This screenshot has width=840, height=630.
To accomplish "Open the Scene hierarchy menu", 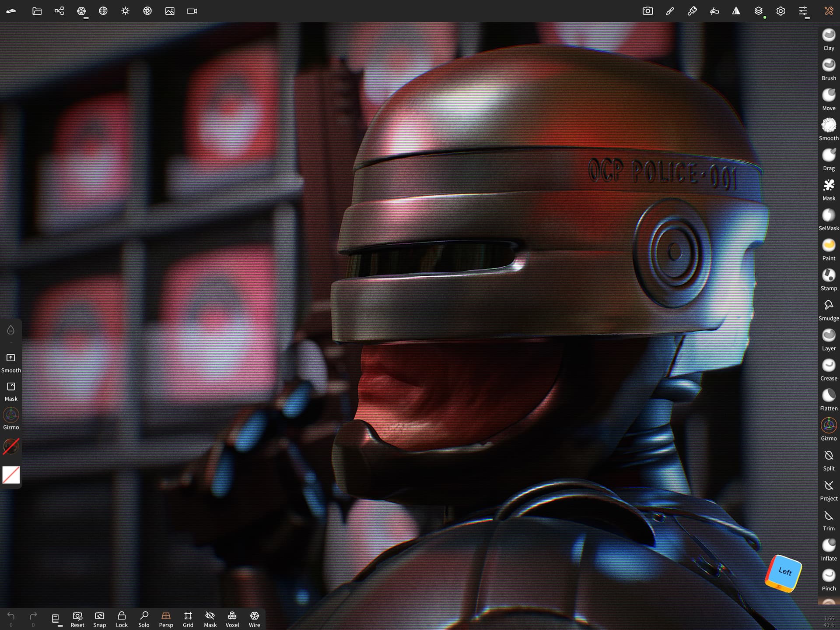I will 59,11.
